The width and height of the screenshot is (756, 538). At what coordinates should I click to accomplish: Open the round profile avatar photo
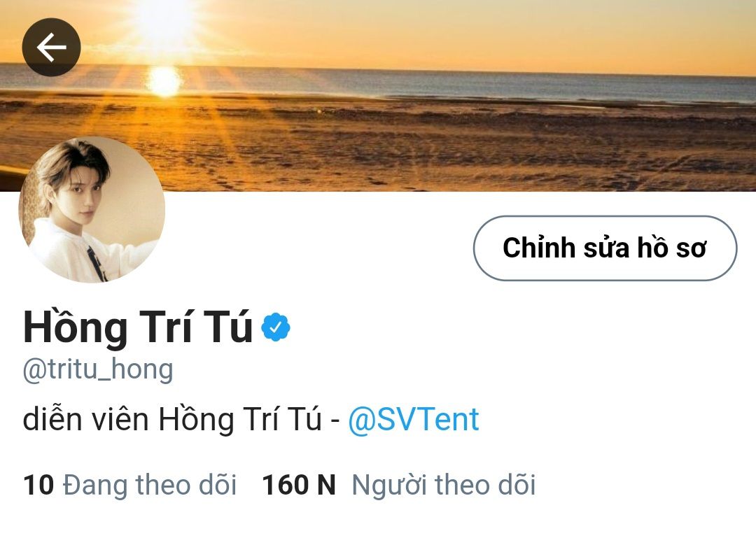coord(92,209)
